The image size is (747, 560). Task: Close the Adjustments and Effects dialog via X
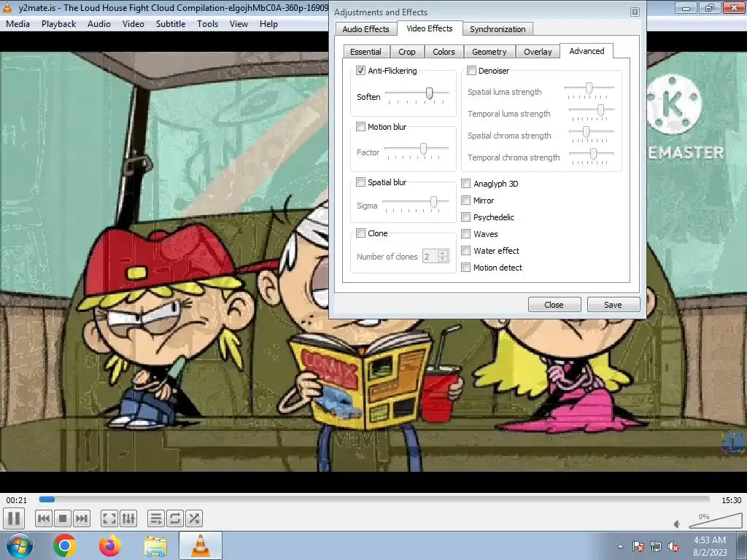635,12
